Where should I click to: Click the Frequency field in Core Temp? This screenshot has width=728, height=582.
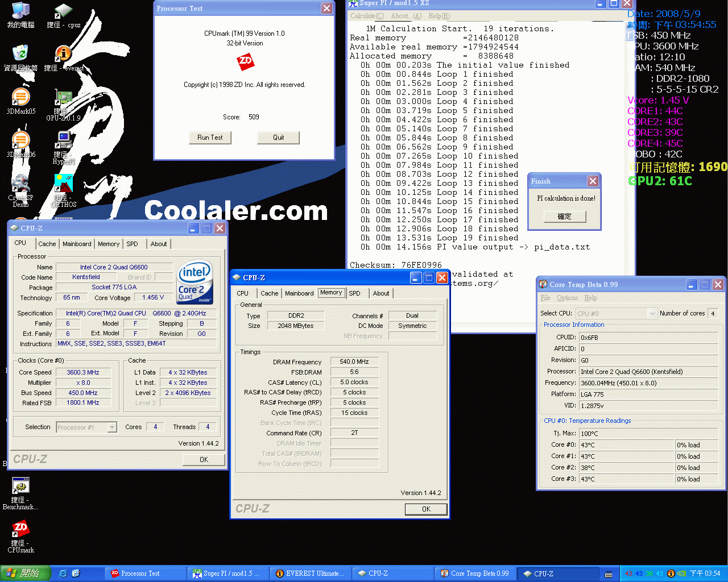click(648, 383)
